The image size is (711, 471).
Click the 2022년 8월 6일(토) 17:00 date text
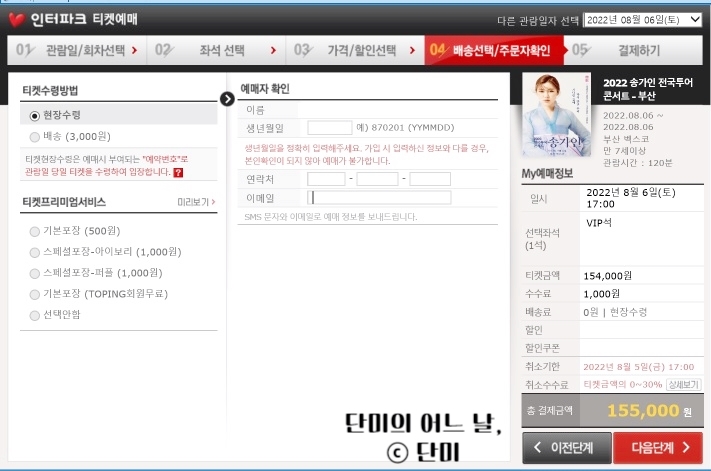point(631,198)
